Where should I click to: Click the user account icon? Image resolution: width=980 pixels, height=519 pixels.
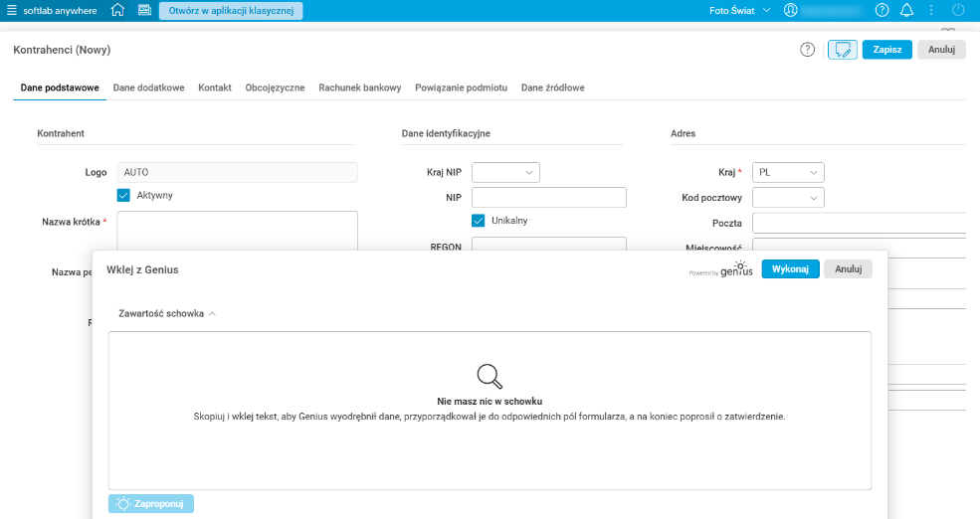coord(791,10)
